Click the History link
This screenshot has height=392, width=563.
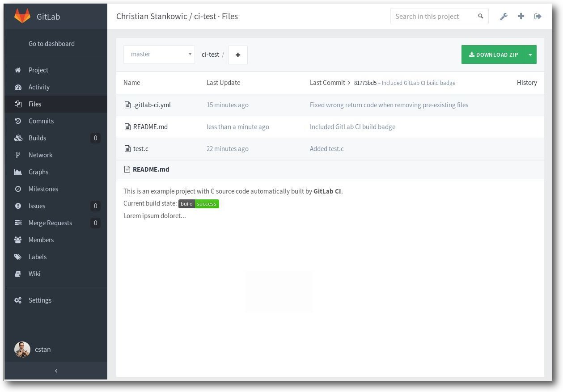(x=527, y=83)
